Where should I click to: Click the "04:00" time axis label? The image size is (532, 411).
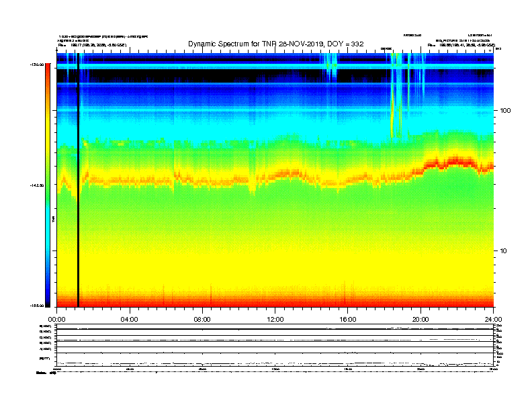click(x=130, y=320)
